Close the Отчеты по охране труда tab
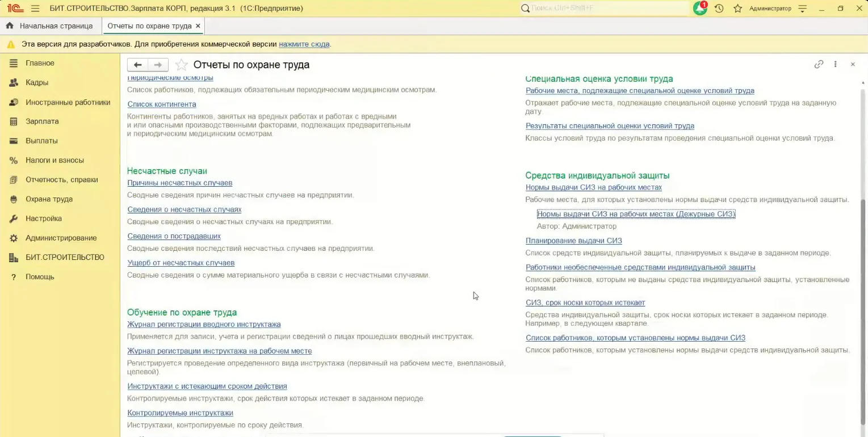Image resolution: width=868 pixels, height=437 pixels. click(x=198, y=26)
